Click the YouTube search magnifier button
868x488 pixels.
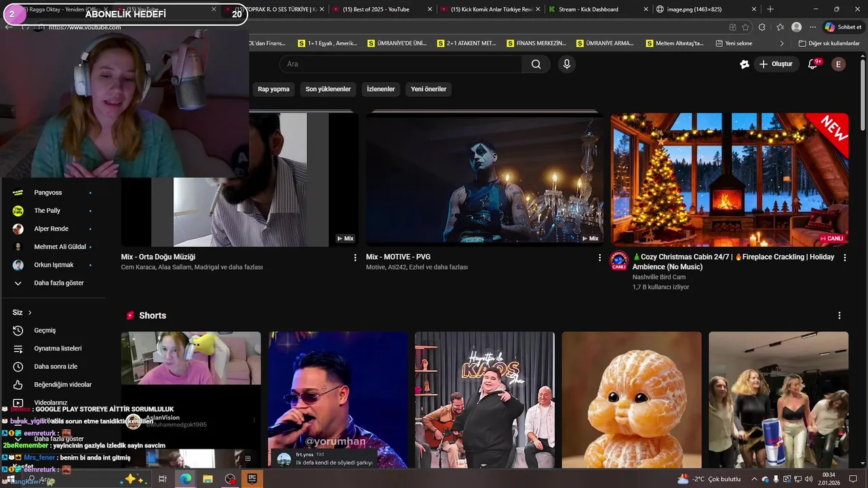pyautogui.click(x=536, y=64)
